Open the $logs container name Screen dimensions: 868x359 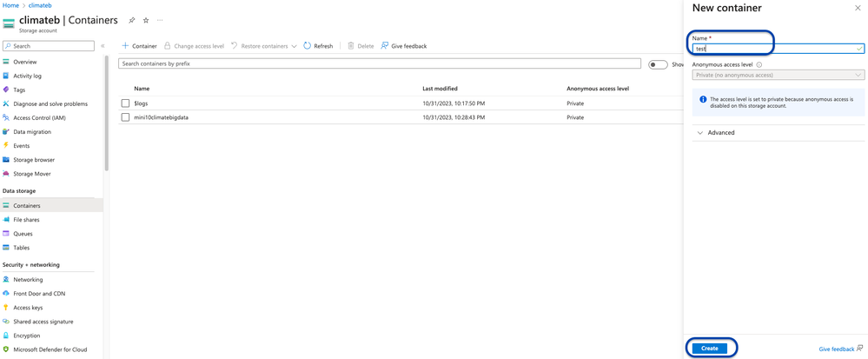coord(141,103)
